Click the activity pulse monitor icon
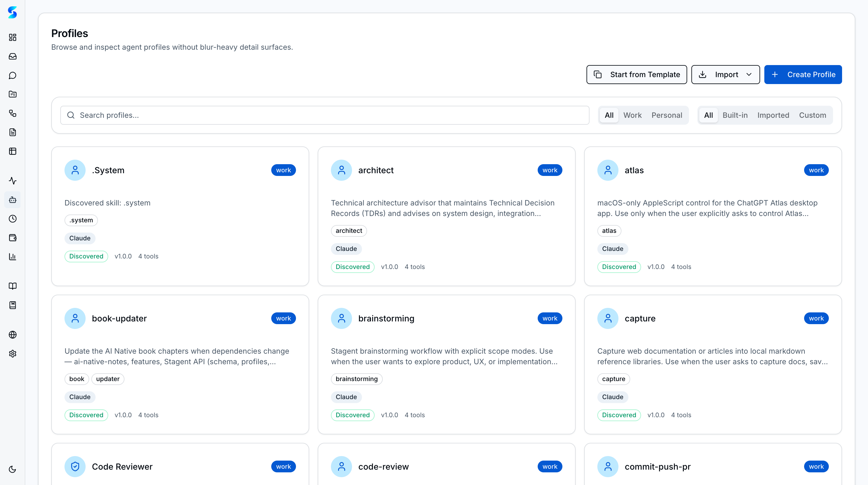 click(12, 181)
